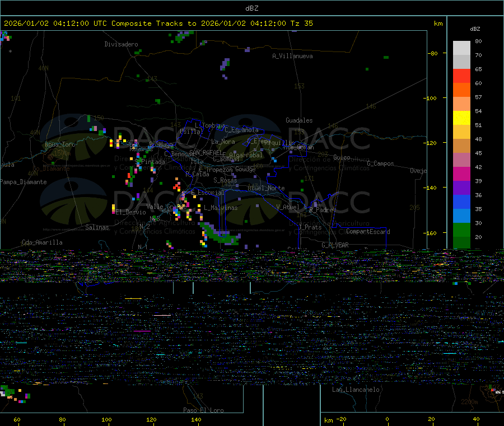504x426 pixels.
Task: Click the dBZ title at top center
Action: coord(251,8)
